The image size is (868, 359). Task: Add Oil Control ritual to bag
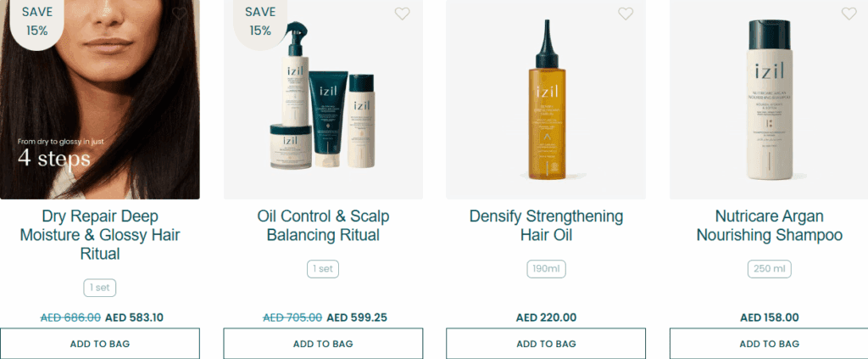pyautogui.click(x=323, y=344)
